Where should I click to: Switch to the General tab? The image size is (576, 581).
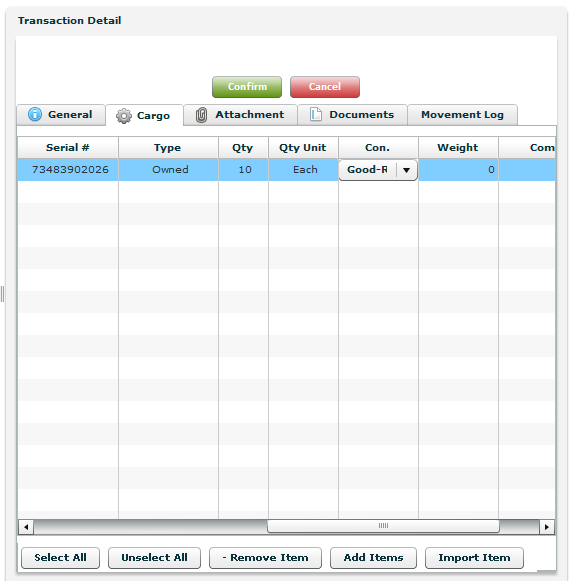click(x=61, y=115)
